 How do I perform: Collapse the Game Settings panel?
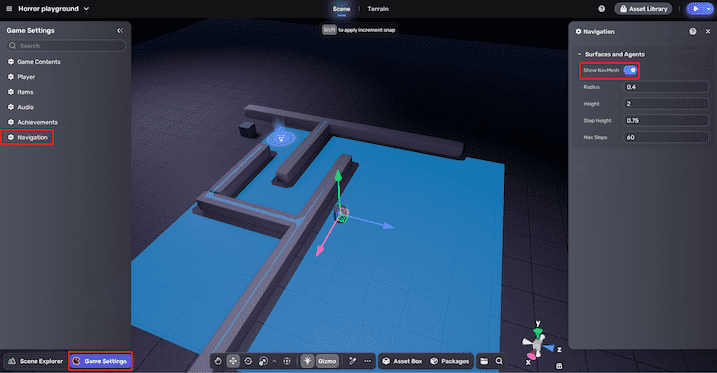120,31
